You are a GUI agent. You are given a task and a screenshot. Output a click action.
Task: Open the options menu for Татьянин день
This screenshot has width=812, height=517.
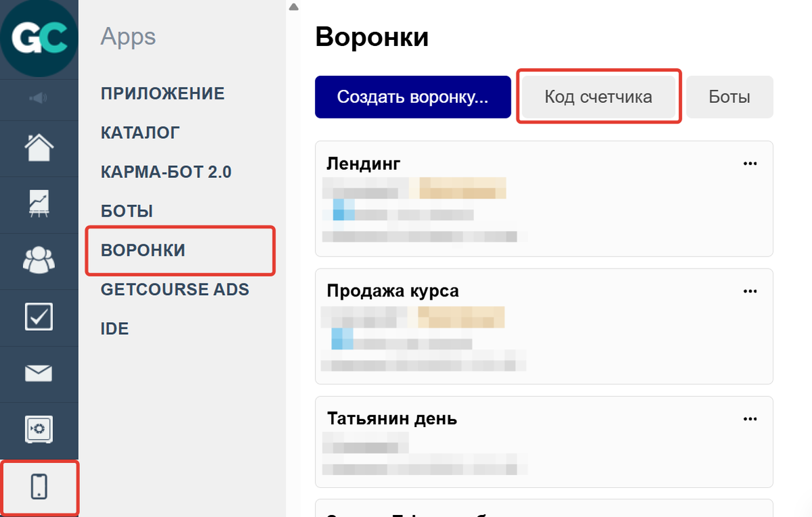(x=750, y=418)
